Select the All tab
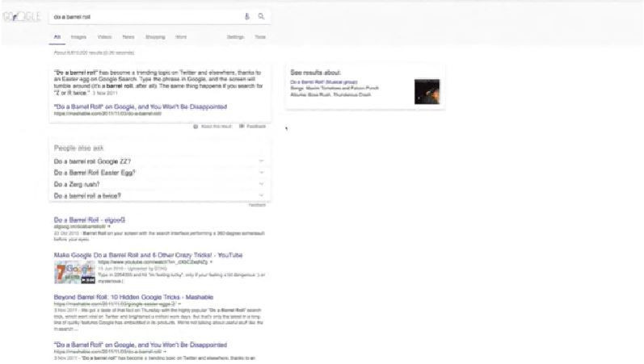Viewport: 644px width, 364px height. 57,37
